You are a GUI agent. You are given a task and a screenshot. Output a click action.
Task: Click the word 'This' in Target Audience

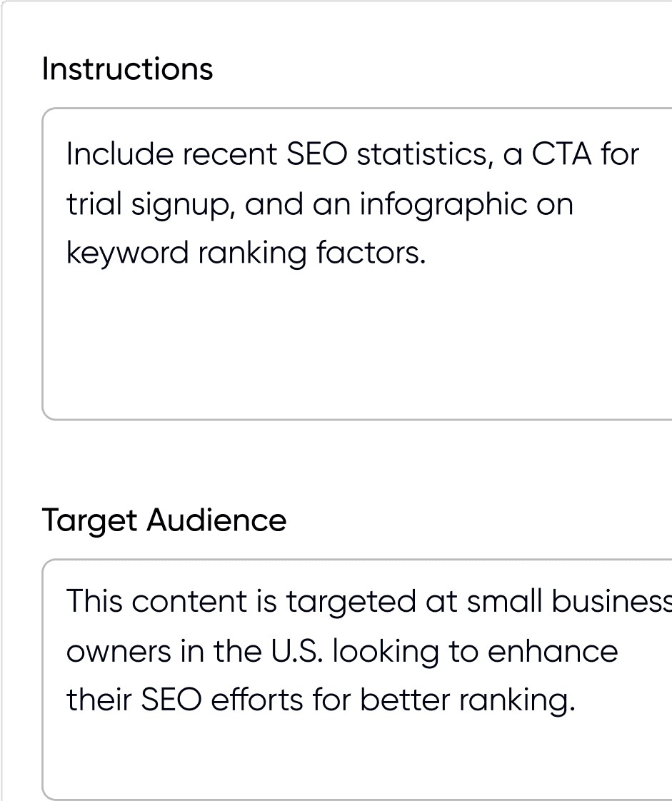94,602
